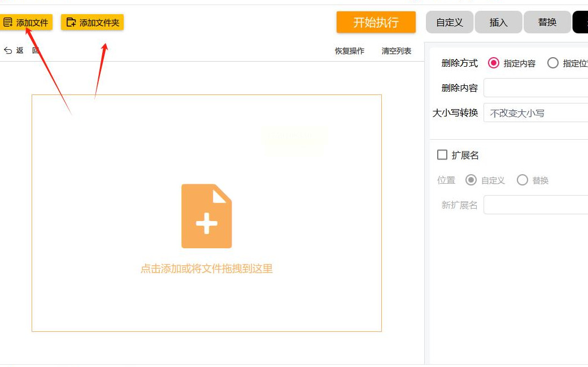Switch to the 自定义 tab
This screenshot has height=367, width=588.
pos(450,22)
